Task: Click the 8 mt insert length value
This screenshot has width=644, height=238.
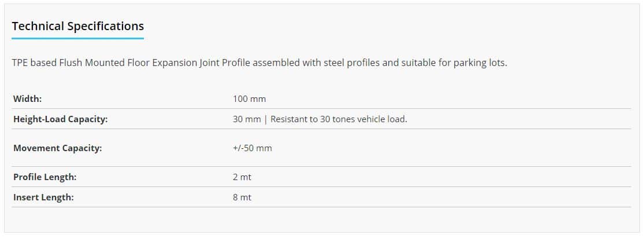Action: point(242,197)
